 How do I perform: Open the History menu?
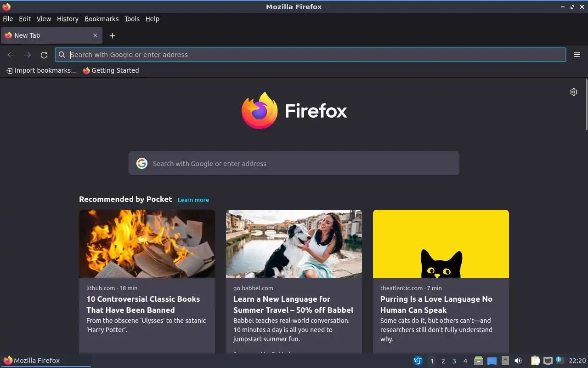pyautogui.click(x=68, y=19)
